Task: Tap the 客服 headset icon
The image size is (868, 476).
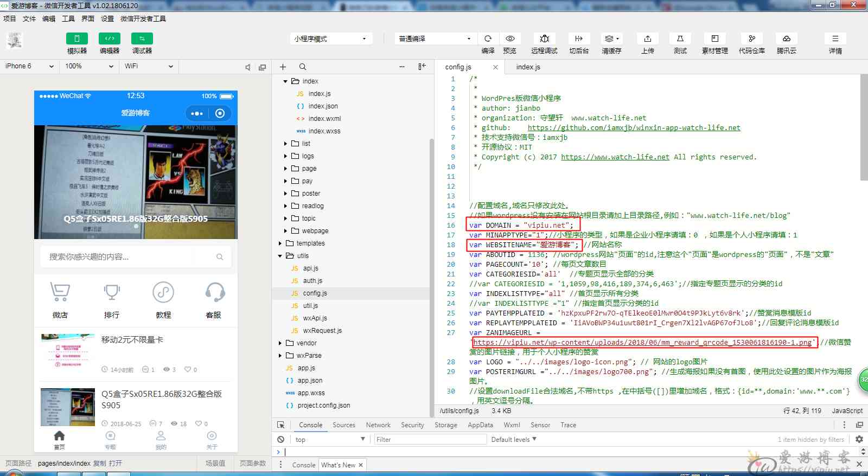Action: click(215, 292)
